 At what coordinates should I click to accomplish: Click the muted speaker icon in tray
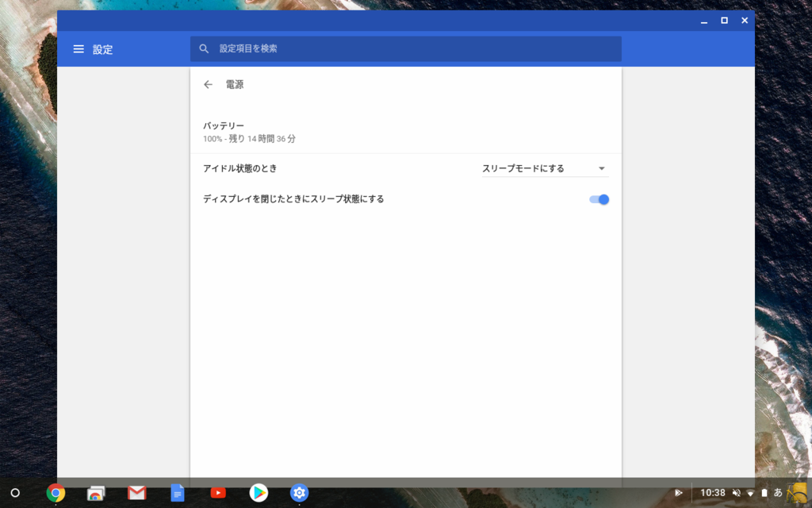737,493
